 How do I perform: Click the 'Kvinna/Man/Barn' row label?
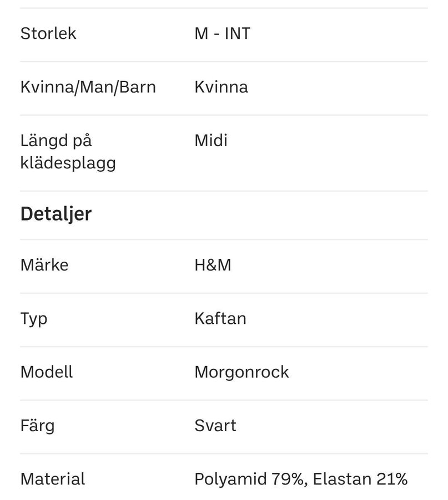point(88,87)
